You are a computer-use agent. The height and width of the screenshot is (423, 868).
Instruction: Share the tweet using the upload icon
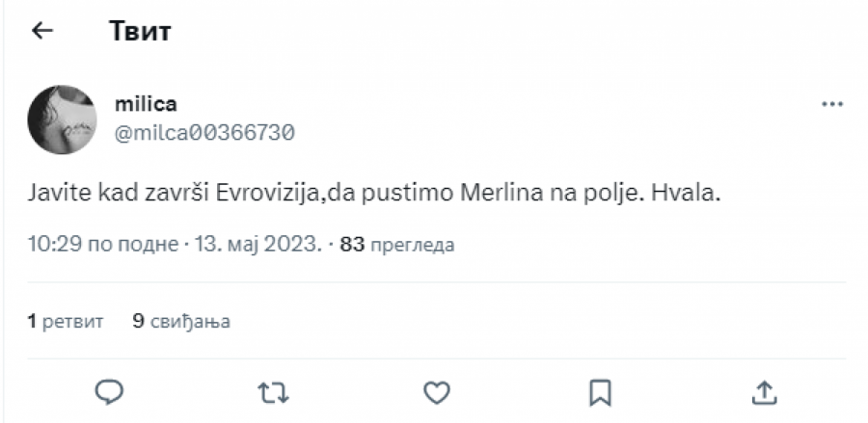763,390
